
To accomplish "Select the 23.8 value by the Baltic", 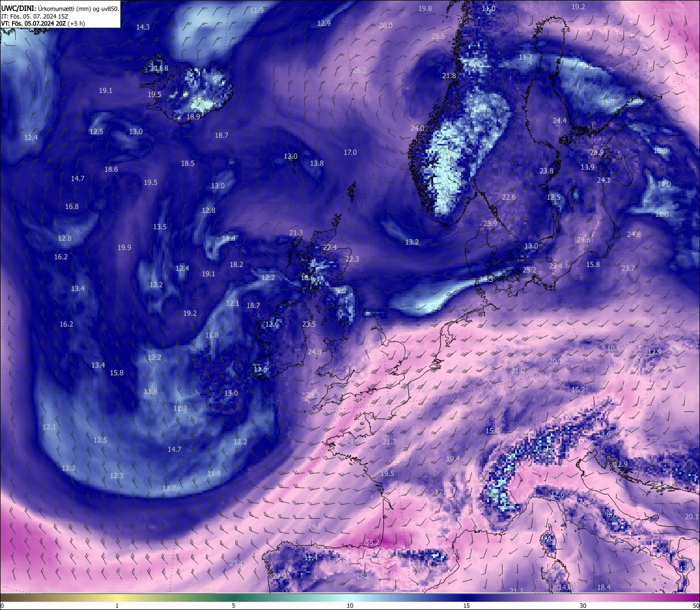I will tap(546, 171).
